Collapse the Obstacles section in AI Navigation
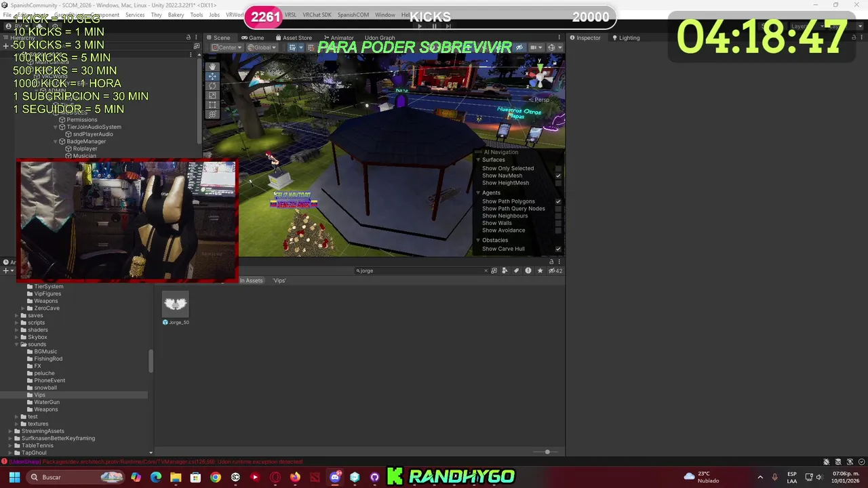The image size is (868, 488). coord(478,240)
